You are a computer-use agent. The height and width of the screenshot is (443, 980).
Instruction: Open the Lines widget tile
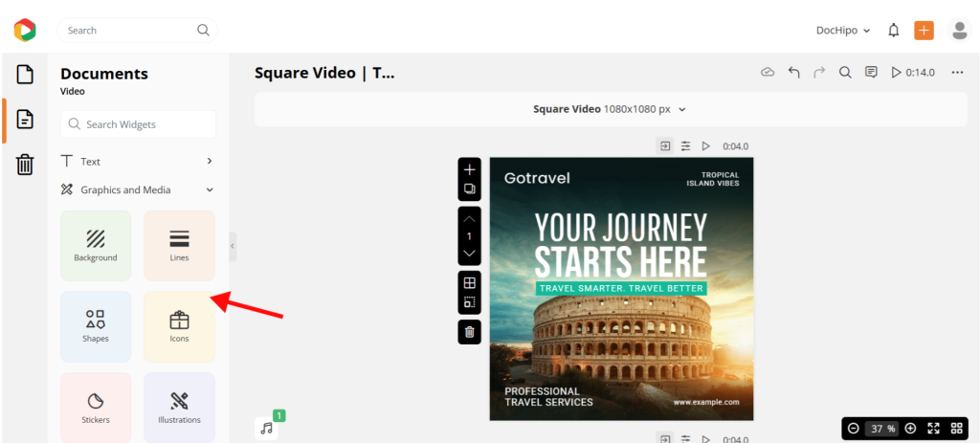(179, 246)
